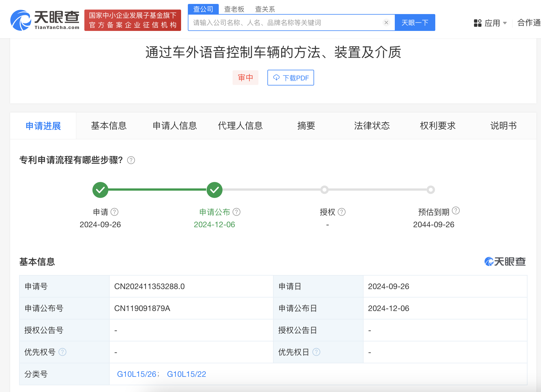Viewport: 541px width, 392px height.
Task: Click the 天眼查 watermark logo near 基本信息
Action: pos(505,262)
